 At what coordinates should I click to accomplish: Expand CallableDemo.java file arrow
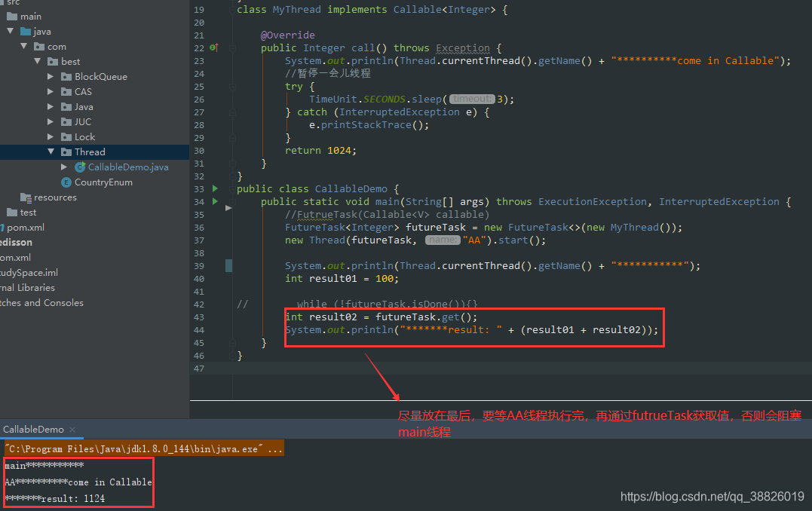(x=64, y=167)
